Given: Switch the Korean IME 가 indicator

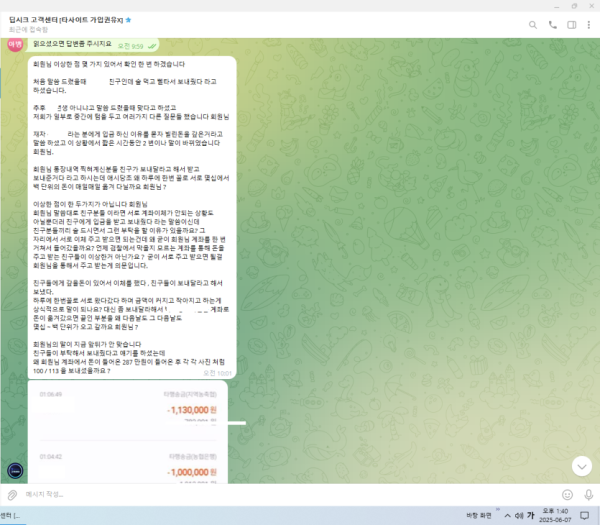Looking at the screenshot, I should 530,515.
